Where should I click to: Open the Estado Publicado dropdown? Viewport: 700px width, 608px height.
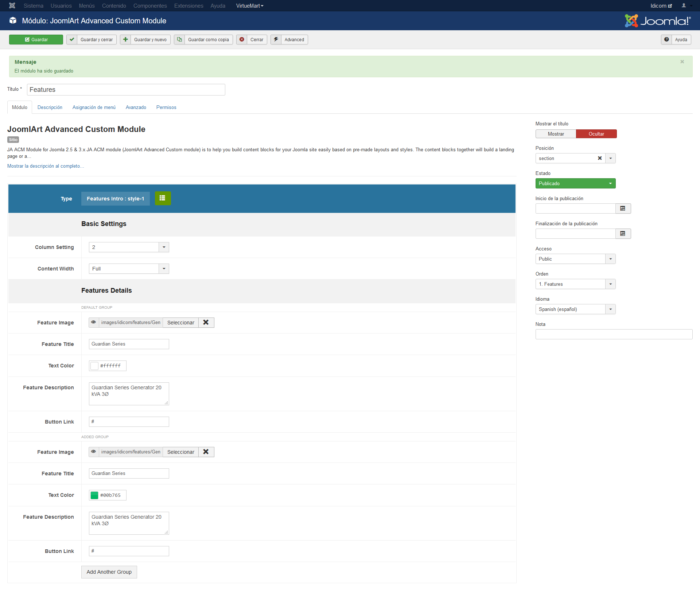pyautogui.click(x=575, y=183)
